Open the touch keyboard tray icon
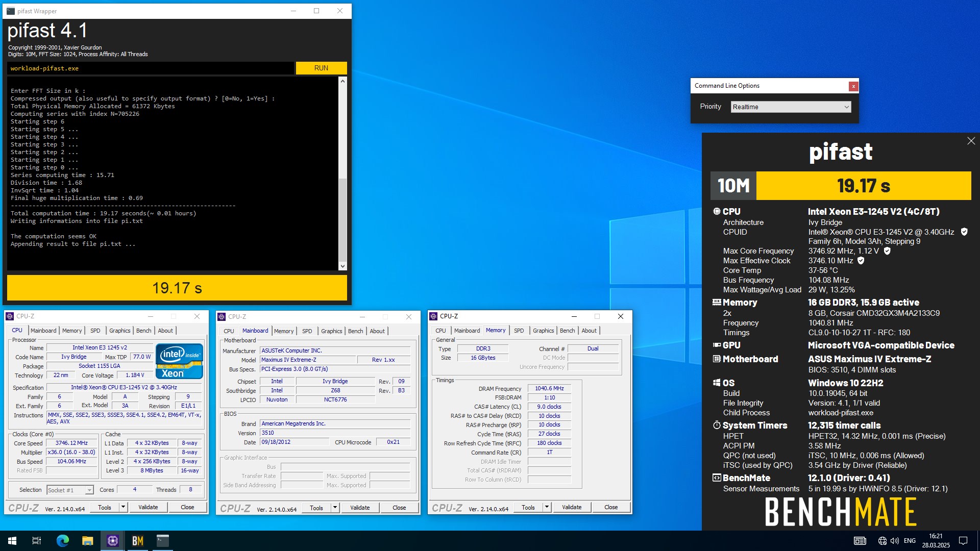 coord(860,541)
